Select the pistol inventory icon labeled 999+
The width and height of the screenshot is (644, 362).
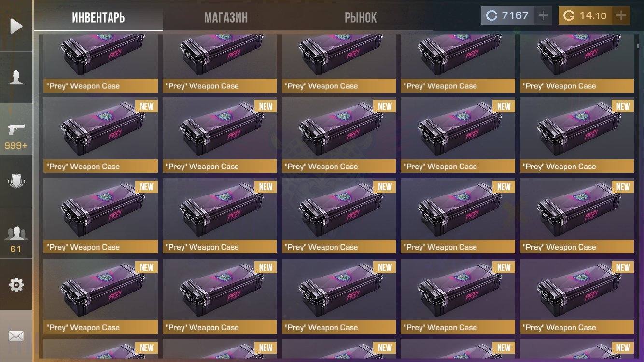click(16, 135)
